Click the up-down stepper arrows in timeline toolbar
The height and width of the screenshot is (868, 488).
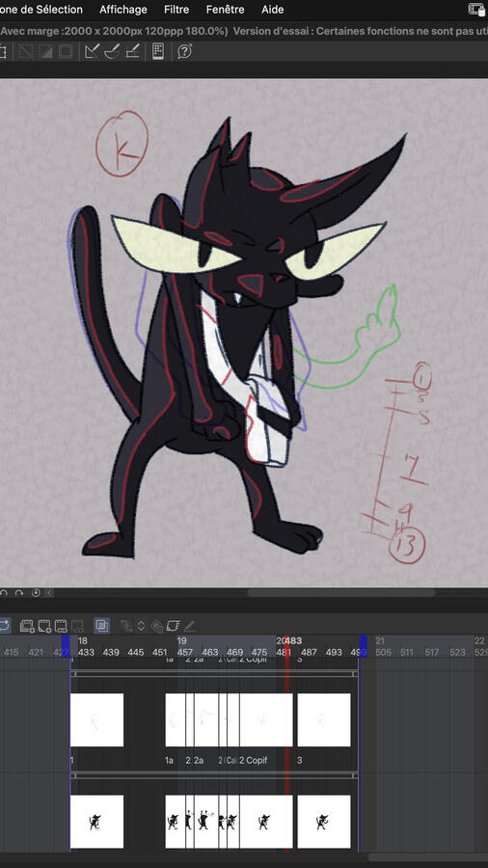point(141,626)
